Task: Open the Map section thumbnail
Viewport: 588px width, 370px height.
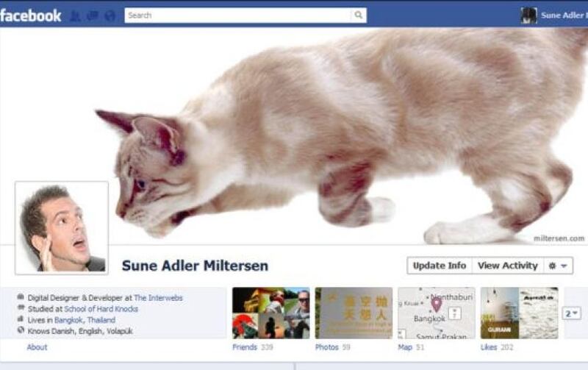Action: pyautogui.click(x=437, y=313)
